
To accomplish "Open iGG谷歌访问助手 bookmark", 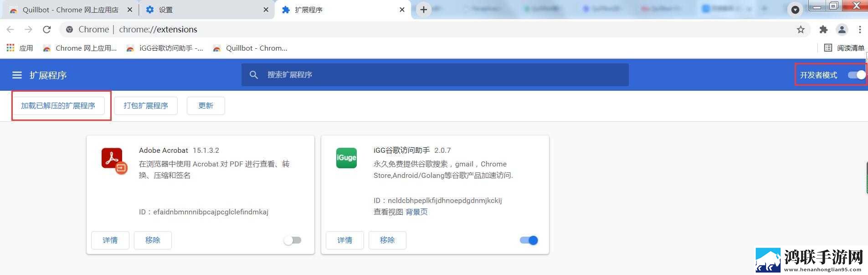I will click(x=164, y=48).
